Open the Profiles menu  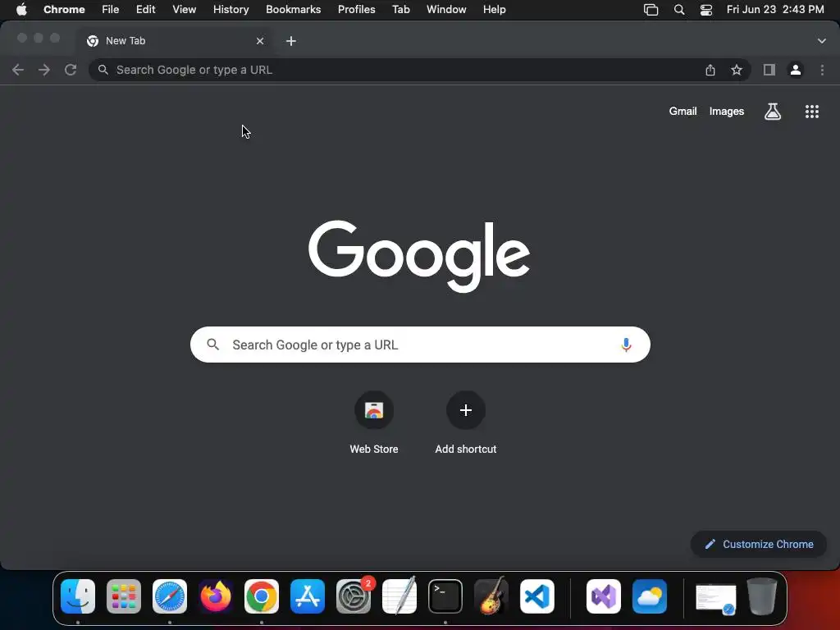point(356,9)
